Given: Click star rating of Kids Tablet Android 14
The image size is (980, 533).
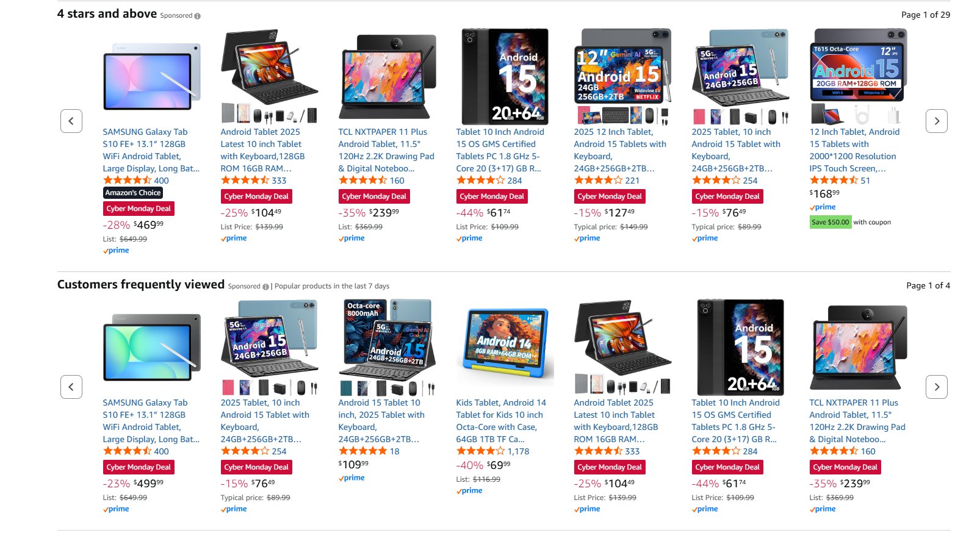Looking at the screenshot, I should 480,451.
